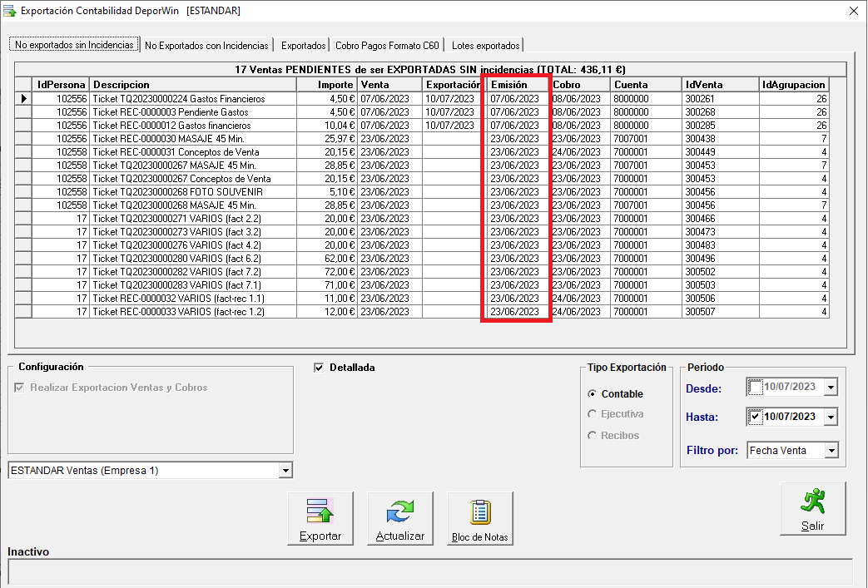The width and height of the screenshot is (868, 588).
Task: Click IdVenta cell 300507
Action: (x=720, y=311)
